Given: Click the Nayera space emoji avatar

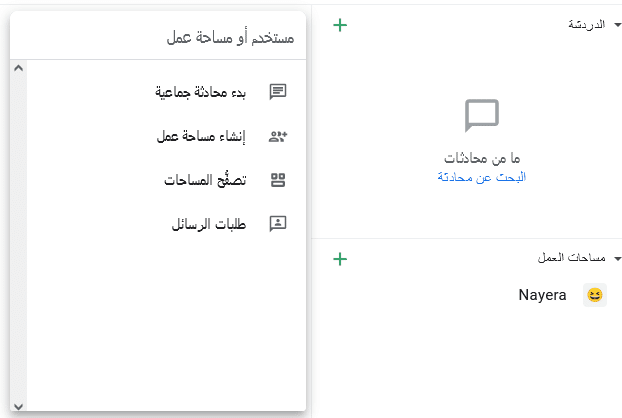Looking at the screenshot, I should click(594, 295).
